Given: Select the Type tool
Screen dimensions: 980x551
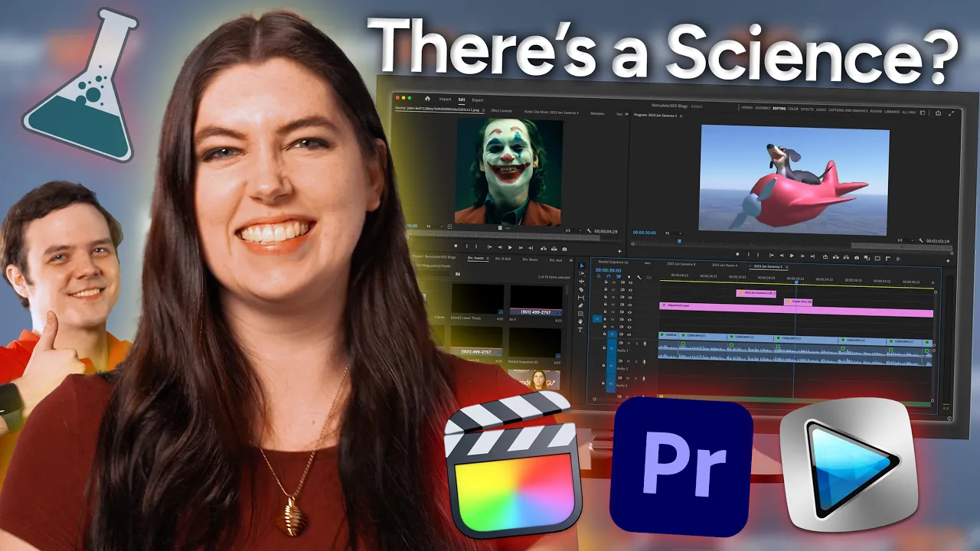Looking at the screenshot, I should (580, 330).
